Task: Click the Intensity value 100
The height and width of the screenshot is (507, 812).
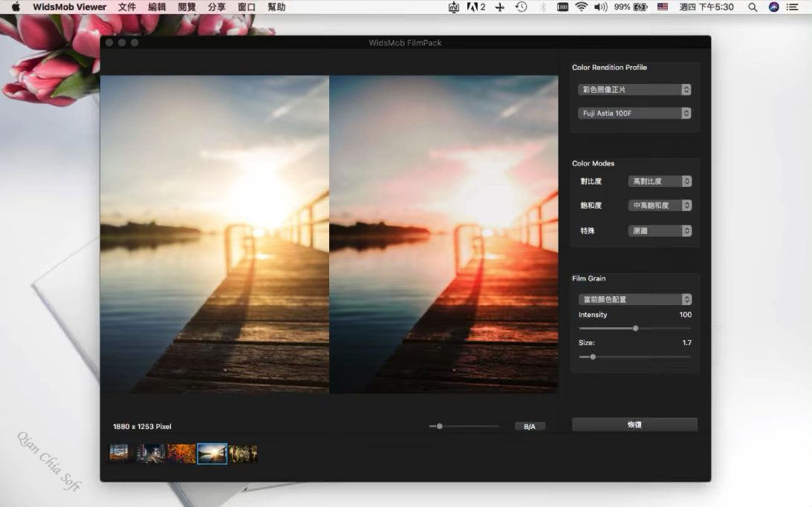Action: pos(685,315)
